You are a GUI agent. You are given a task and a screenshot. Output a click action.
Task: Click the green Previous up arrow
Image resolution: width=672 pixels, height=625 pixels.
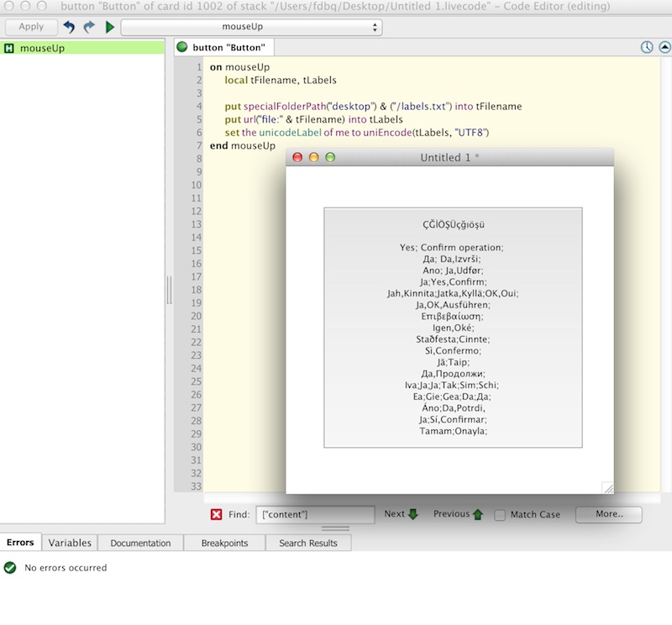pos(478,514)
